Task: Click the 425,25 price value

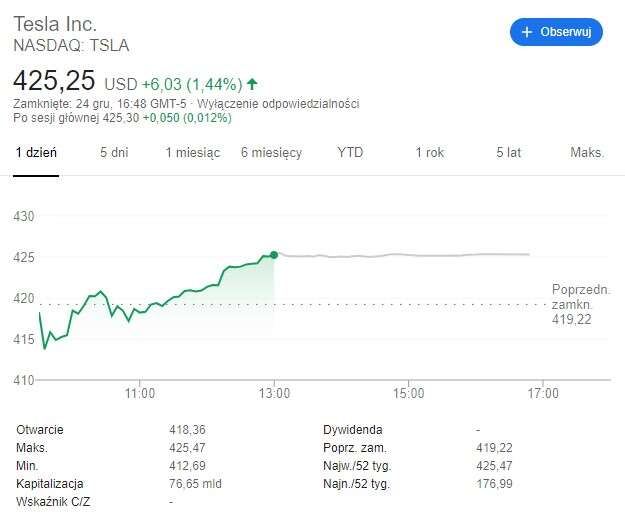Action: click(x=54, y=81)
